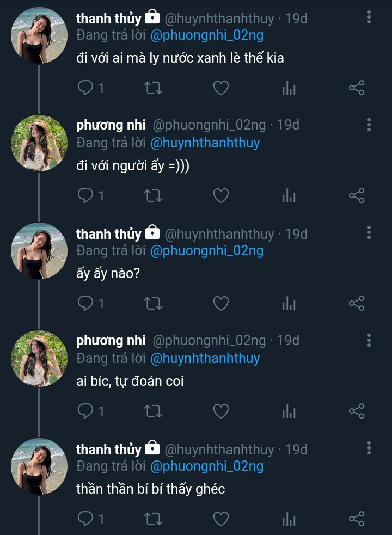This screenshot has width=392, height=535.
Task: Like the "thần thần bí bí thấy ghéc" tweet
Action: [x=220, y=519]
